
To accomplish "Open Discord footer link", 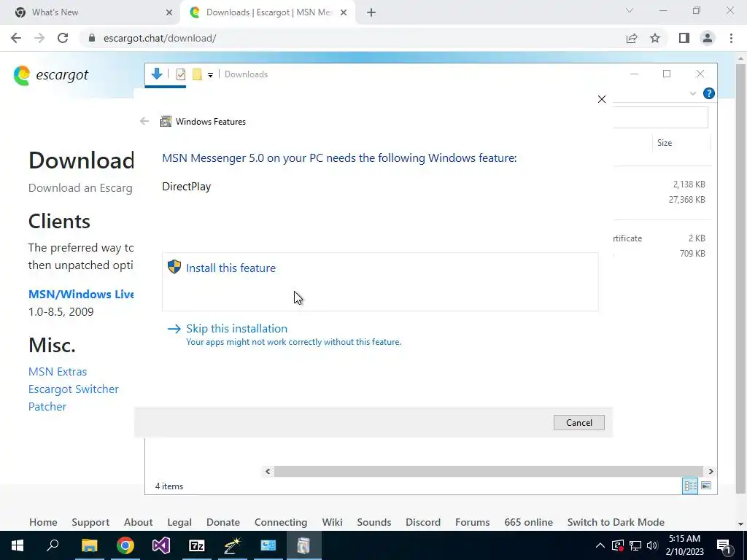I will pyautogui.click(x=423, y=522).
